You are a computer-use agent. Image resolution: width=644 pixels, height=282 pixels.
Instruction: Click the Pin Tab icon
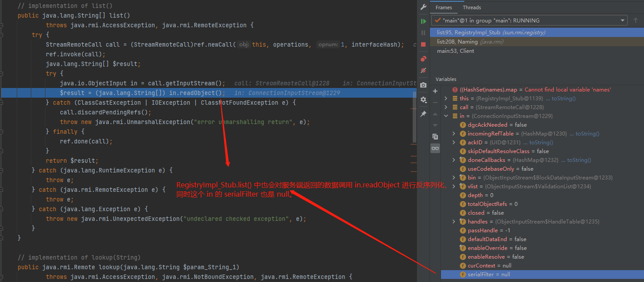coord(423,114)
